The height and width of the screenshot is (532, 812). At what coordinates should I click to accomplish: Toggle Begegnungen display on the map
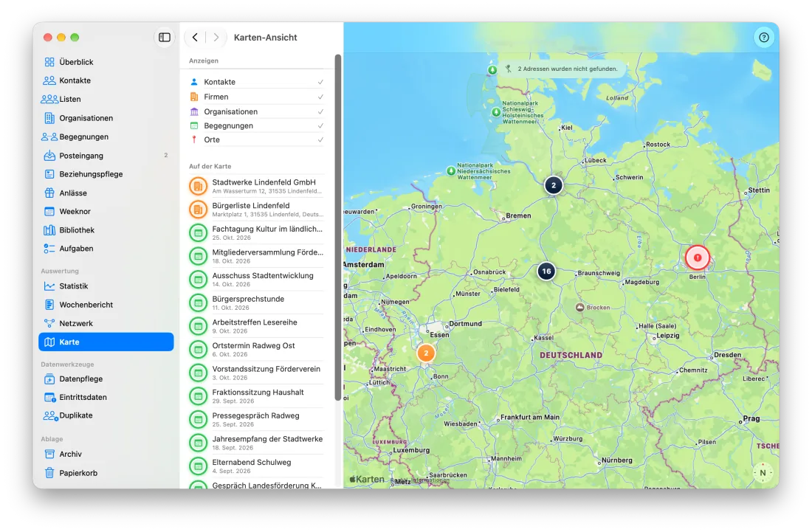pyautogui.click(x=257, y=125)
